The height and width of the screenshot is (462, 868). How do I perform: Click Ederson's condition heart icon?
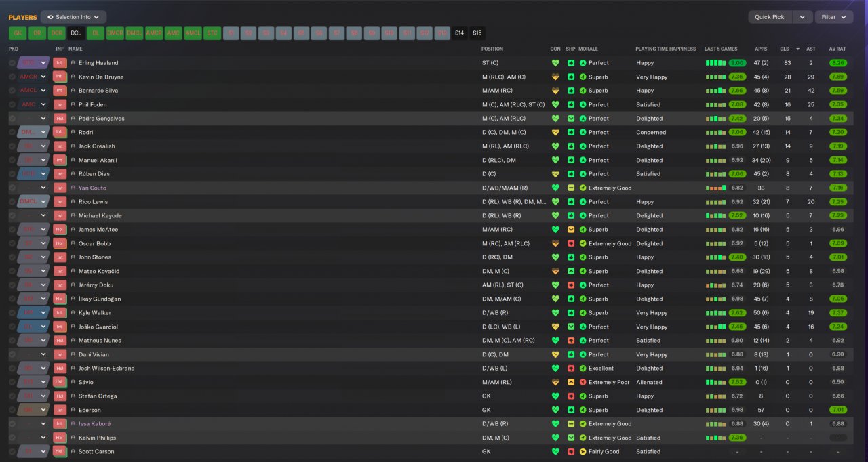coord(556,410)
